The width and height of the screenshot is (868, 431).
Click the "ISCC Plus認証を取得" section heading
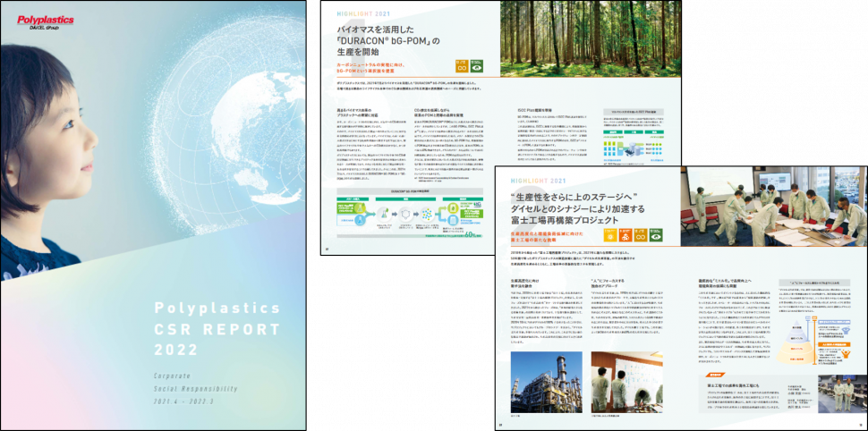coord(535,110)
